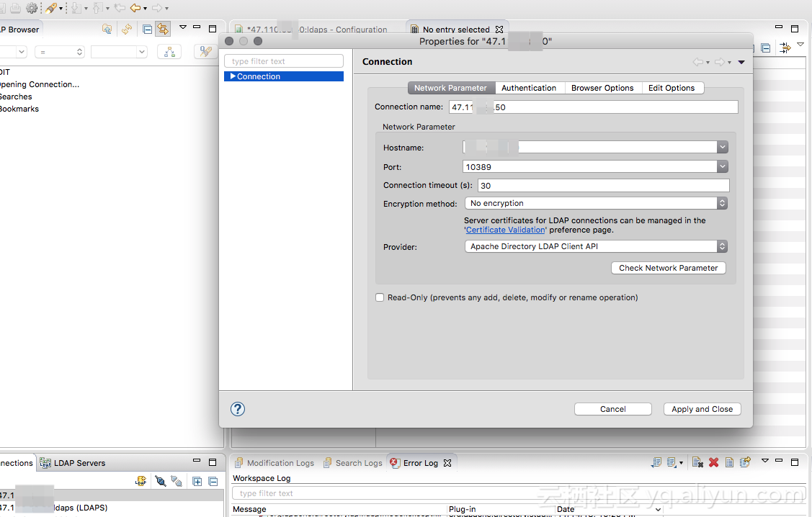The height and width of the screenshot is (517, 812).
Task: Click the refresh icon in the LDAP Browser panel
Action: 127,29
